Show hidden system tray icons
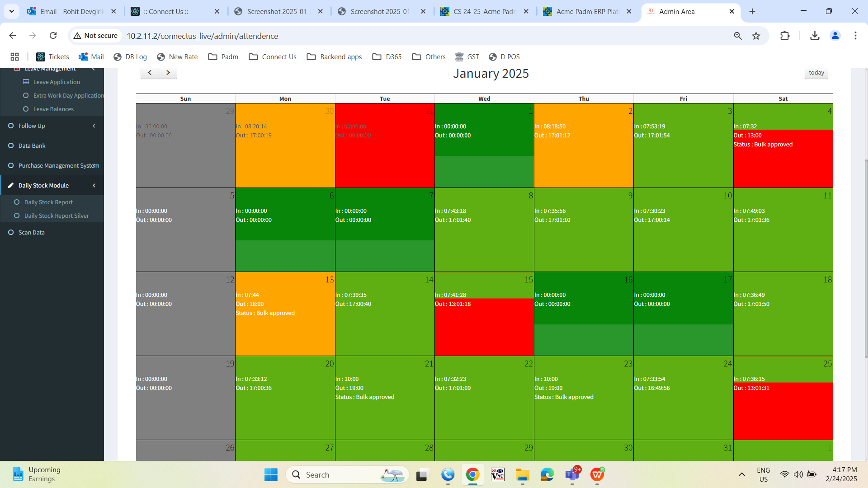The width and height of the screenshot is (868, 488). 741,474
